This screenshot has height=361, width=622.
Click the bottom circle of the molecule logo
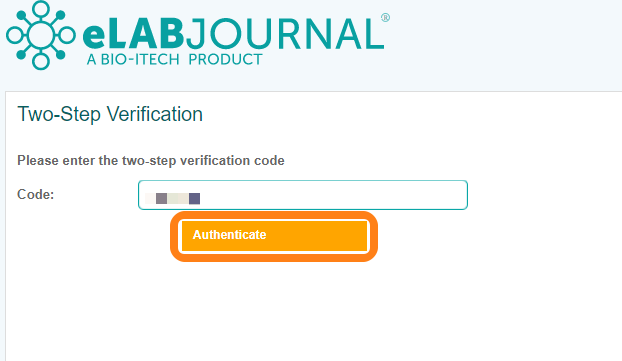click(40, 61)
